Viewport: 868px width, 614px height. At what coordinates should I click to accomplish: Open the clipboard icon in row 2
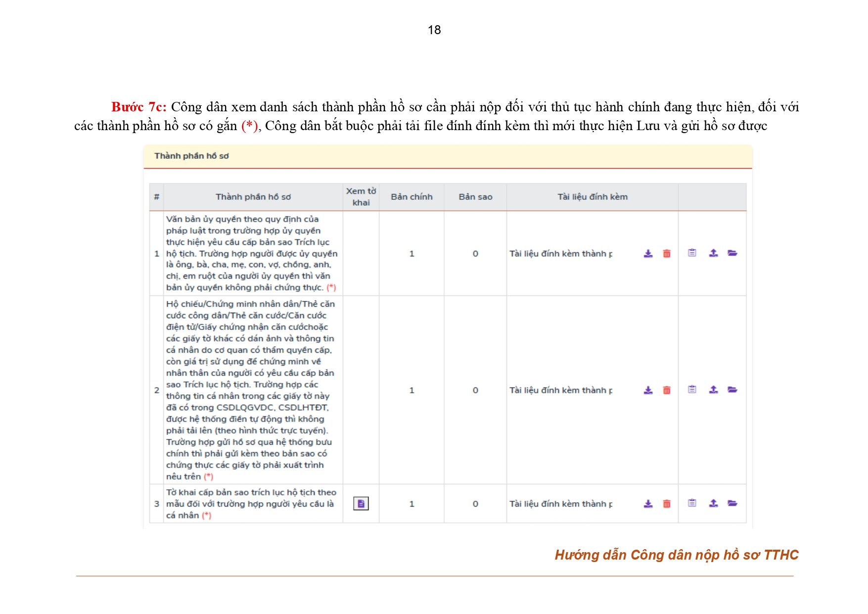(692, 389)
